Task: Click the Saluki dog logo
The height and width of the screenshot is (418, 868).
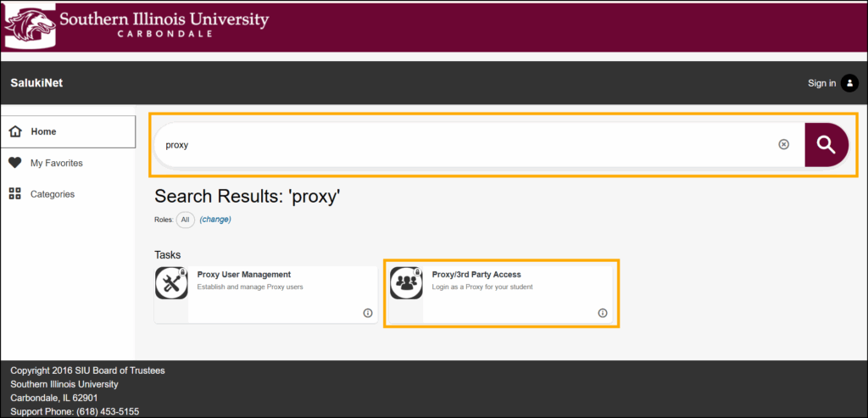Action: 30,25
